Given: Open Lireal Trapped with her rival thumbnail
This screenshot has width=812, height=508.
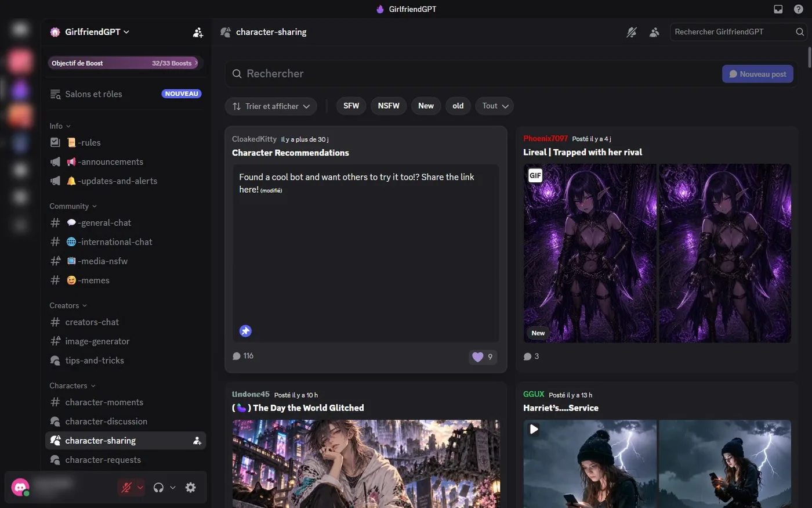Looking at the screenshot, I should coord(657,253).
